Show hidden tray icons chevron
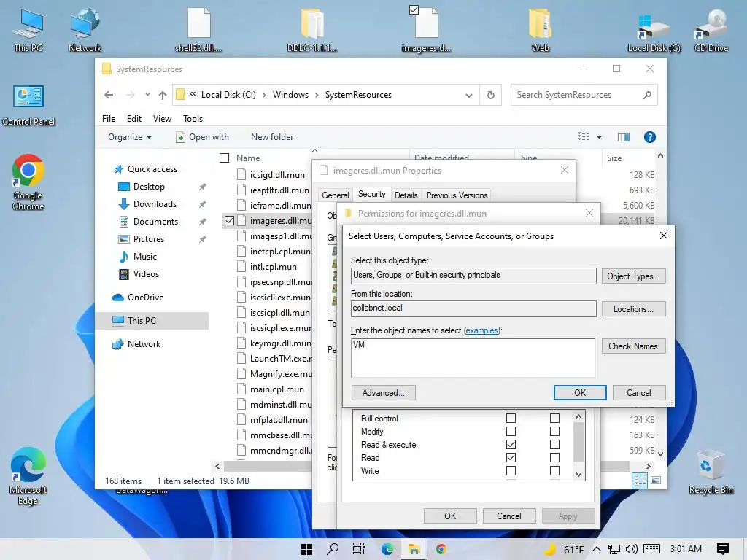This screenshot has height=560, width=747. tap(597, 549)
